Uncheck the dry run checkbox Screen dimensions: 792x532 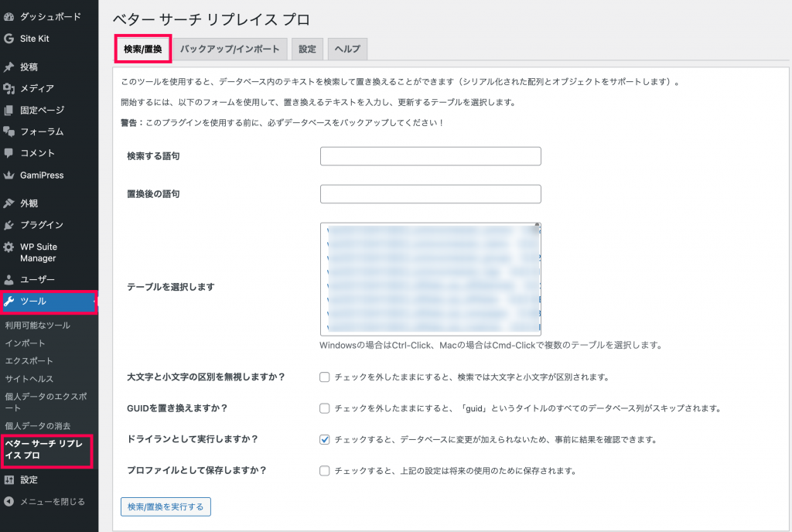click(x=324, y=440)
